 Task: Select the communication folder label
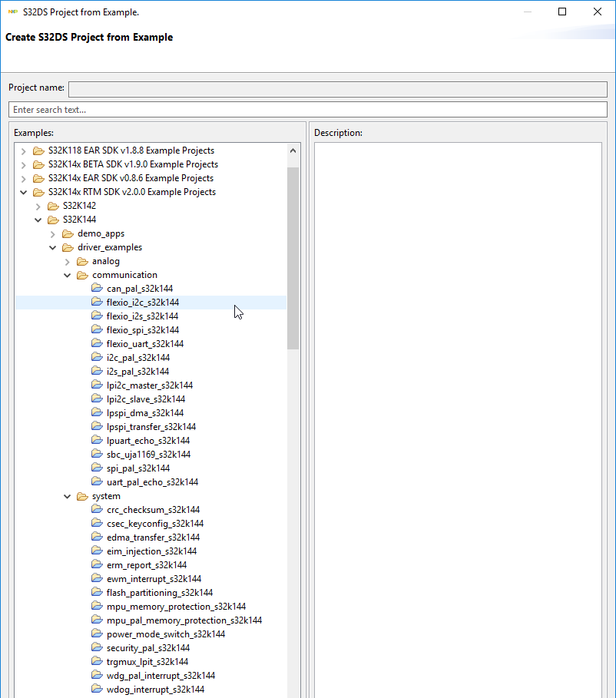124,275
